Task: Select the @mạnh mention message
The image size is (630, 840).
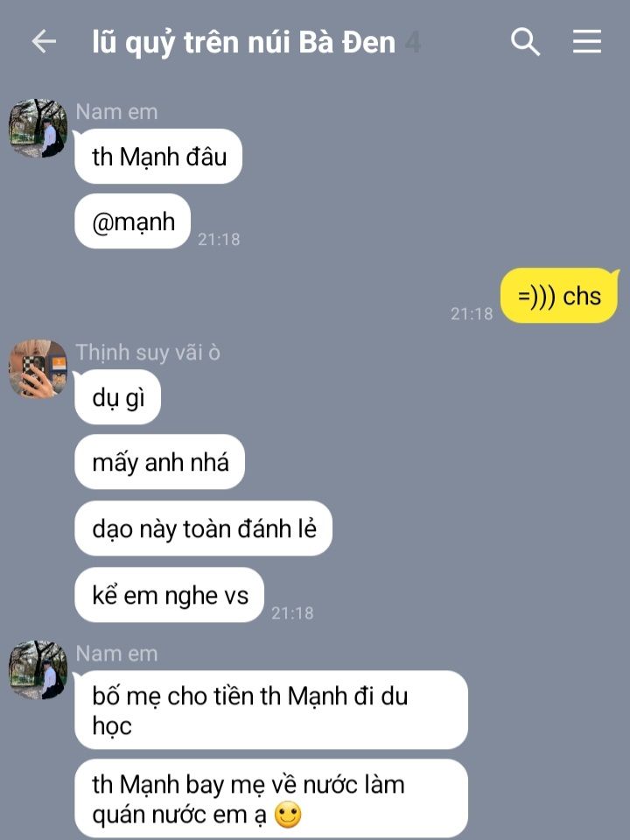Action: click(133, 221)
